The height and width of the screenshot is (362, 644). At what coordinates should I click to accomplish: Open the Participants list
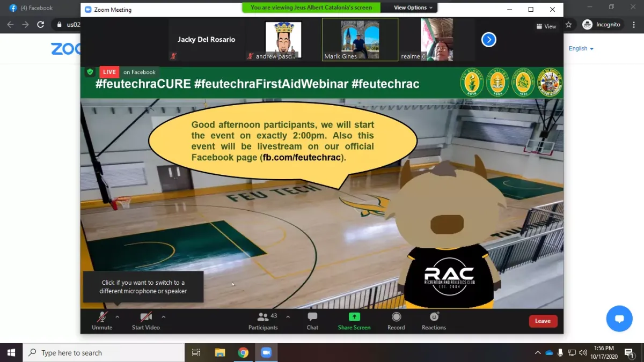263,321
